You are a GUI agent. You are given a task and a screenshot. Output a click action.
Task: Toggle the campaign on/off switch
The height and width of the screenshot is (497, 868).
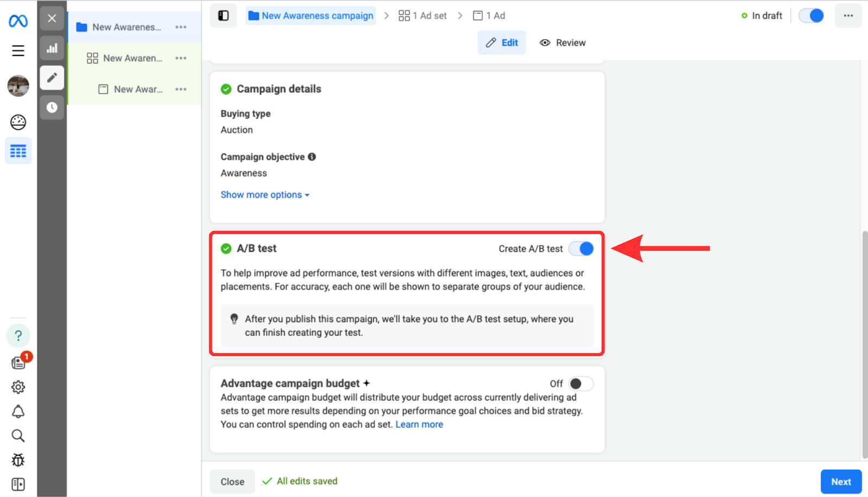811,16
